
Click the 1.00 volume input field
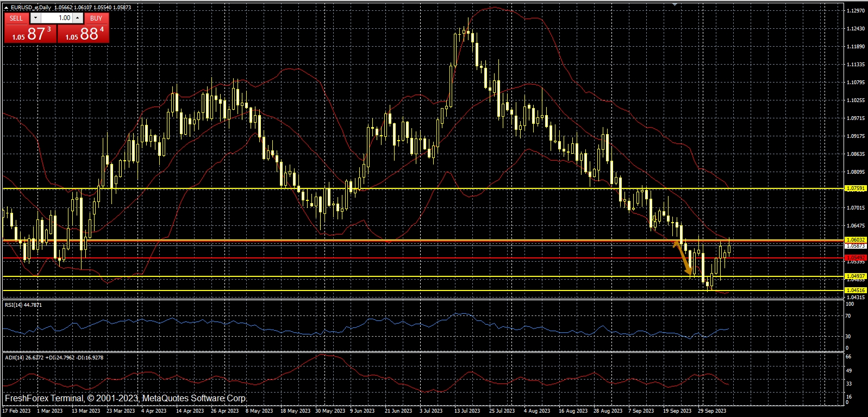click(57, 18)
